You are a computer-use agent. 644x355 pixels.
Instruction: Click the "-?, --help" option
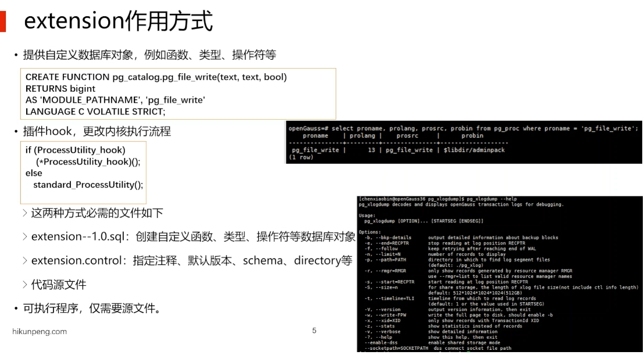pos(378,338)
